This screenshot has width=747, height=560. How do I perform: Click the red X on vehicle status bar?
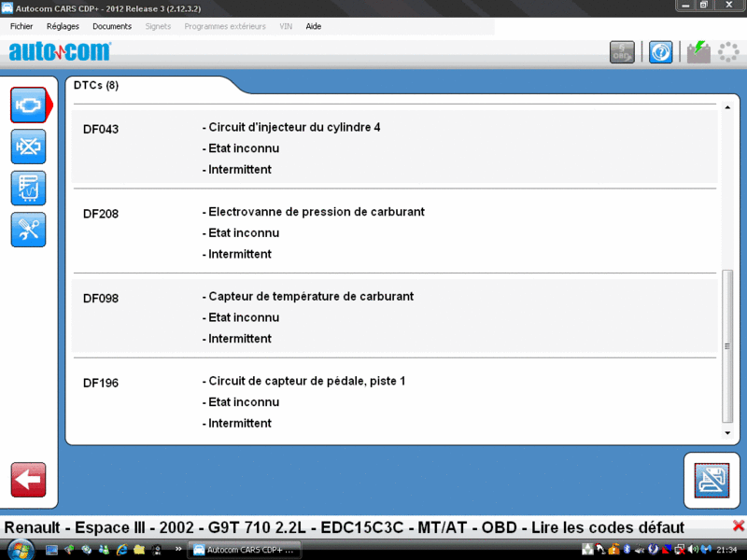pos(739,526)
